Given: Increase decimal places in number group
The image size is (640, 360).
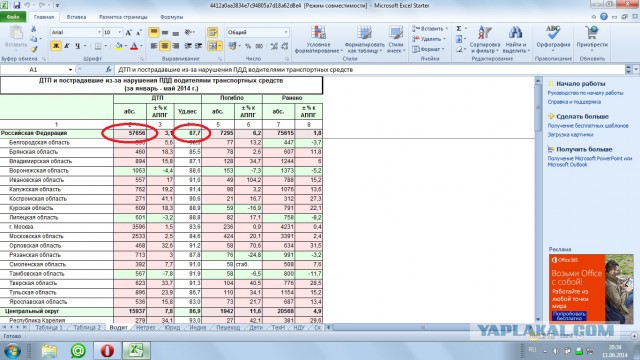Looking at the screenshot, I should [274, 46].
